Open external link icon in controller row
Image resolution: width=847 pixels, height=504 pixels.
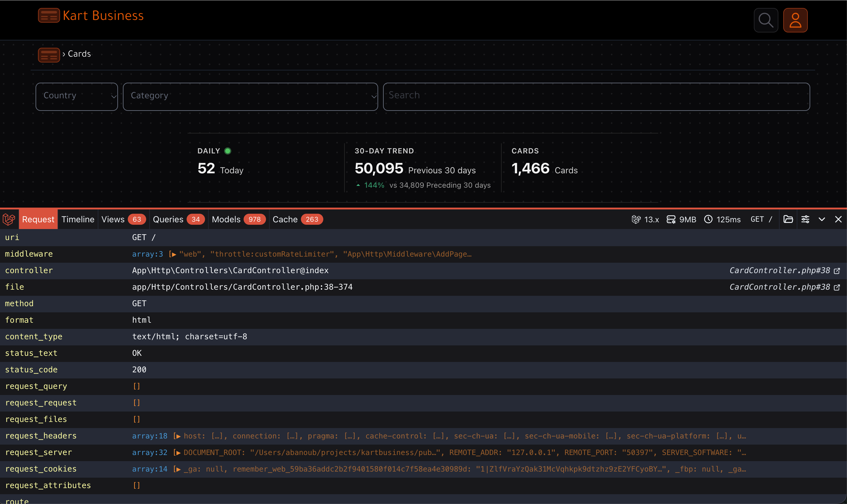[x=837, y=271]
